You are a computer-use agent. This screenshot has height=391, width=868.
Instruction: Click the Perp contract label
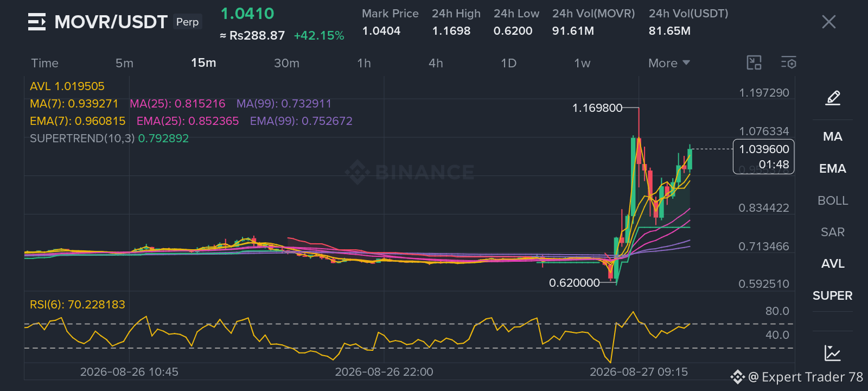[x=188, y=22]
